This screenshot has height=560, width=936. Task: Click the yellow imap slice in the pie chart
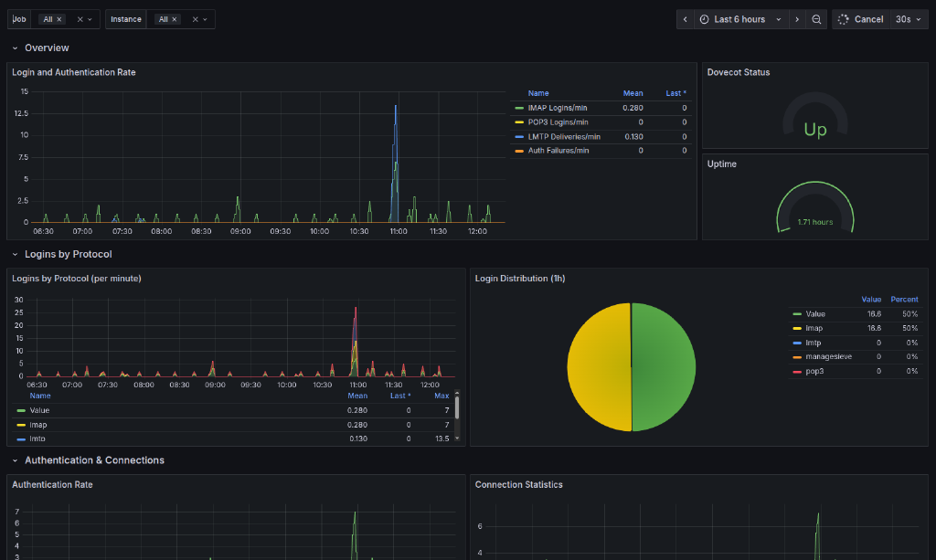point(599,365)
